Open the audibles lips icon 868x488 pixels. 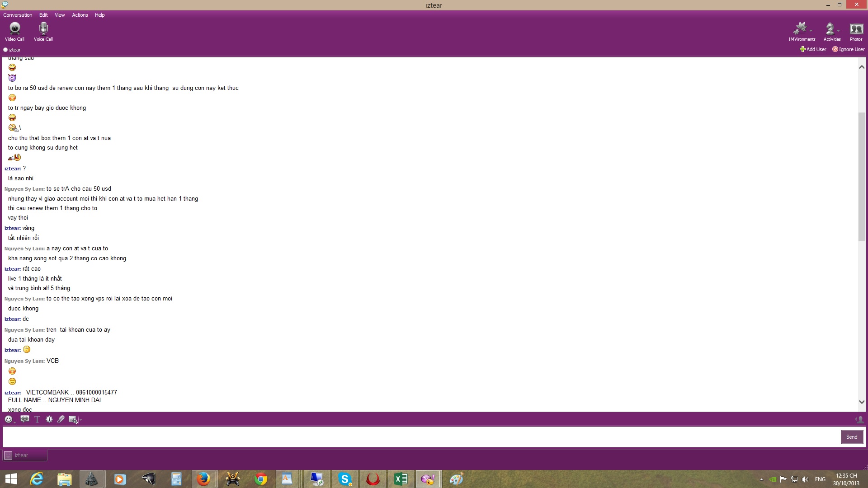tap(25, 419)
